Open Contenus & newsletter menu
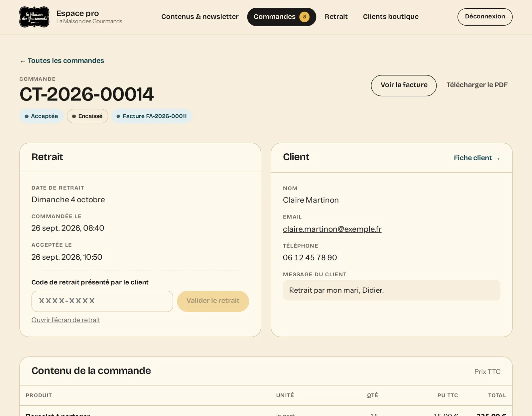This screenshot has height=416, width=532. pos(200,17)
